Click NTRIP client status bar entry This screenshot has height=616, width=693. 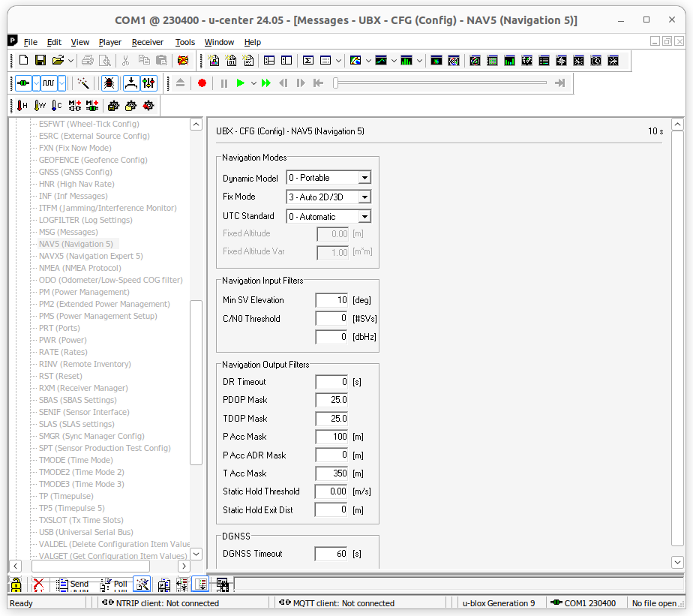[160, 603]
